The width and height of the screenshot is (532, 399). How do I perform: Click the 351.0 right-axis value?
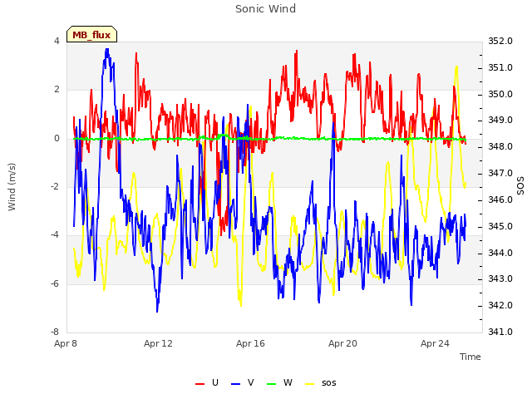click(500, 67)
